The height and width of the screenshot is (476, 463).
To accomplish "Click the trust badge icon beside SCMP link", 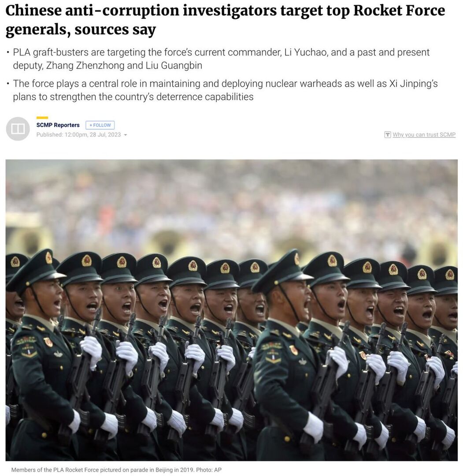I will (388, 134).
